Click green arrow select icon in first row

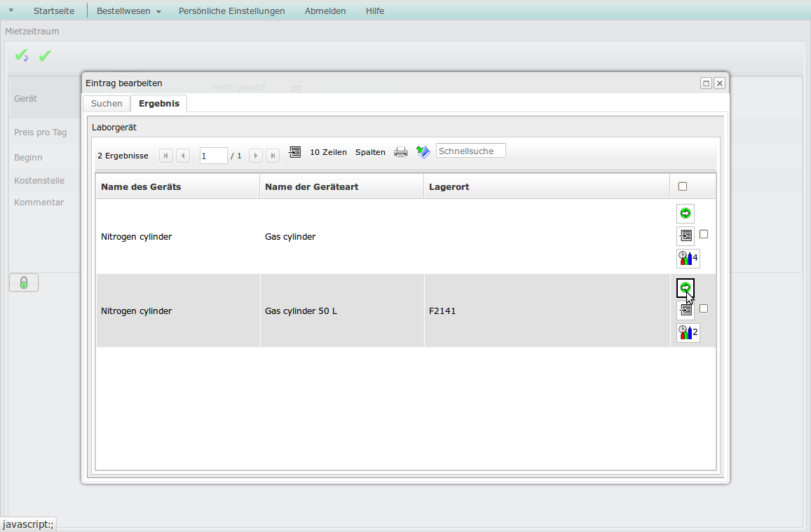click(685, 214)
